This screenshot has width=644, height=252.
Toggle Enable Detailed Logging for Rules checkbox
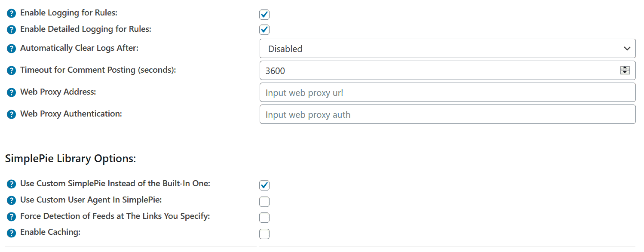[x=264, y=30]
